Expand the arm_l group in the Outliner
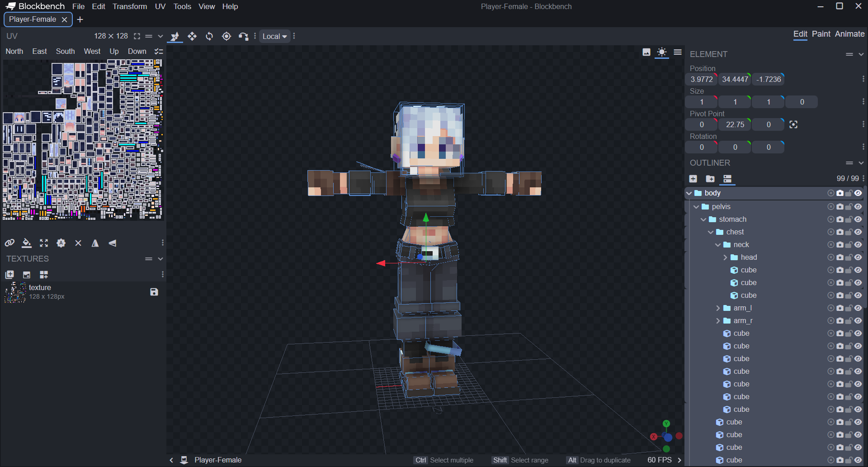Viewport: 868px width, 467px height. [718, 308]
